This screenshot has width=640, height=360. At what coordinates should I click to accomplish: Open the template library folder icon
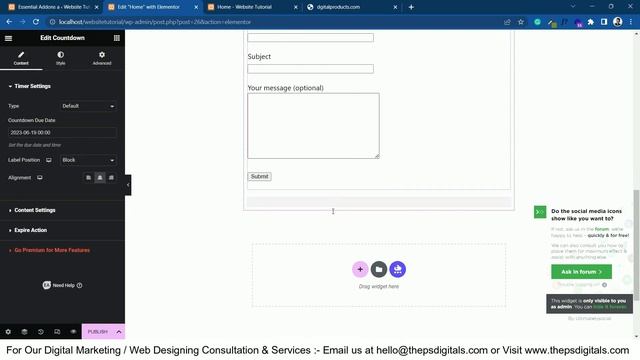379,269
